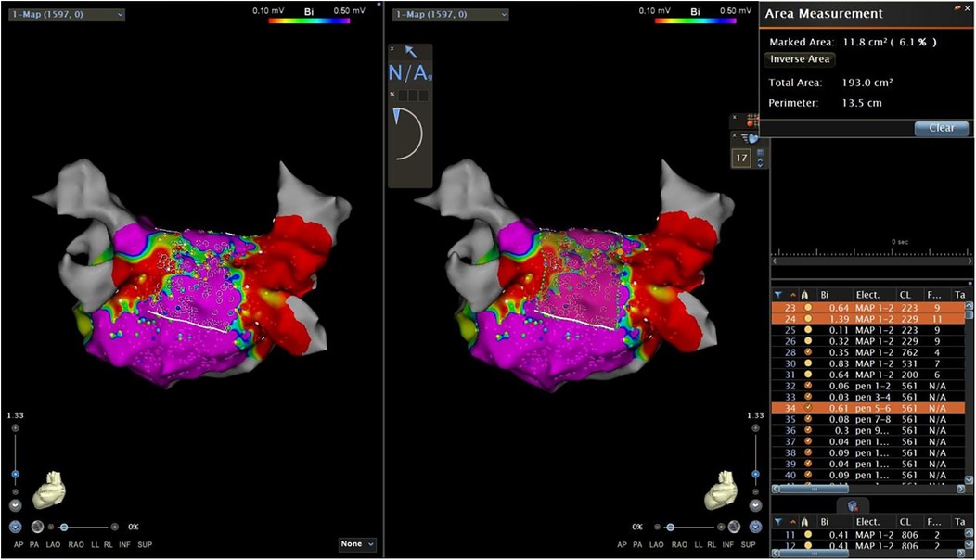Click the torso icon column header in upper table
The height and width of the screenshot is (560, 976).
[804, 295]
